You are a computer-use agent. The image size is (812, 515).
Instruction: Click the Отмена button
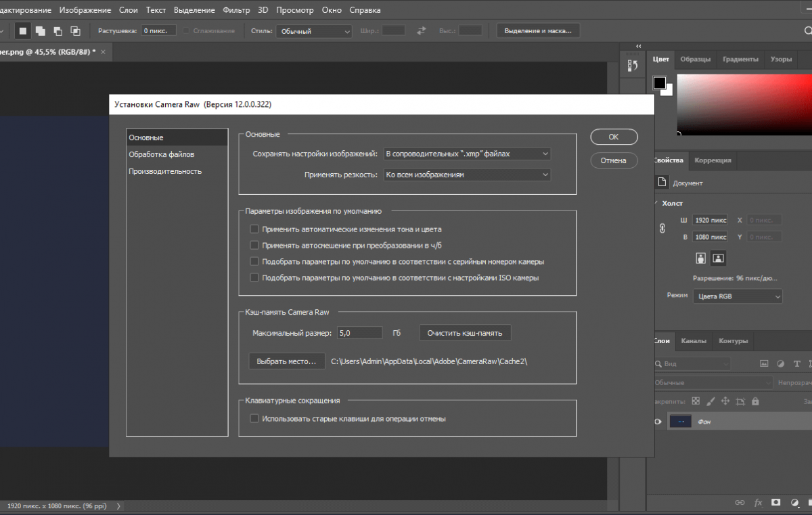(614, 160)
